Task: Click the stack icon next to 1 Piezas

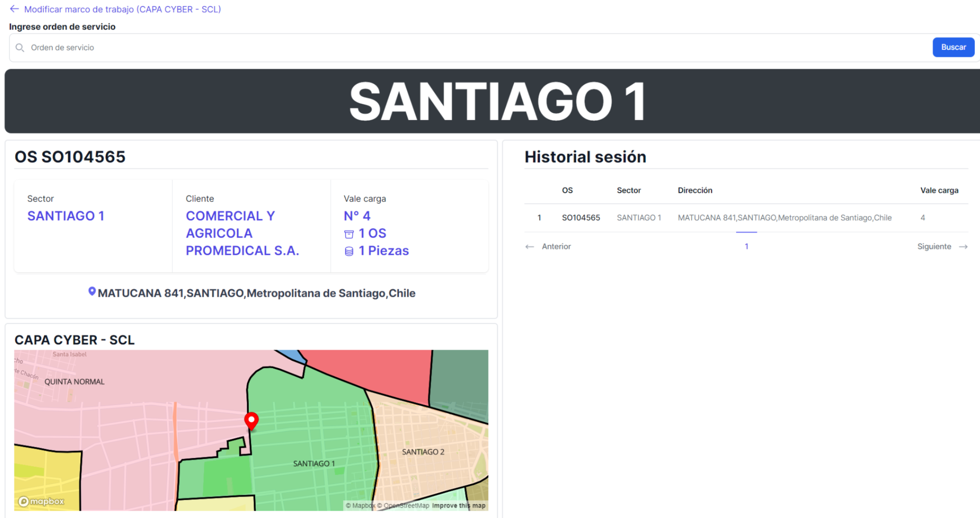Action: [349, 251]
